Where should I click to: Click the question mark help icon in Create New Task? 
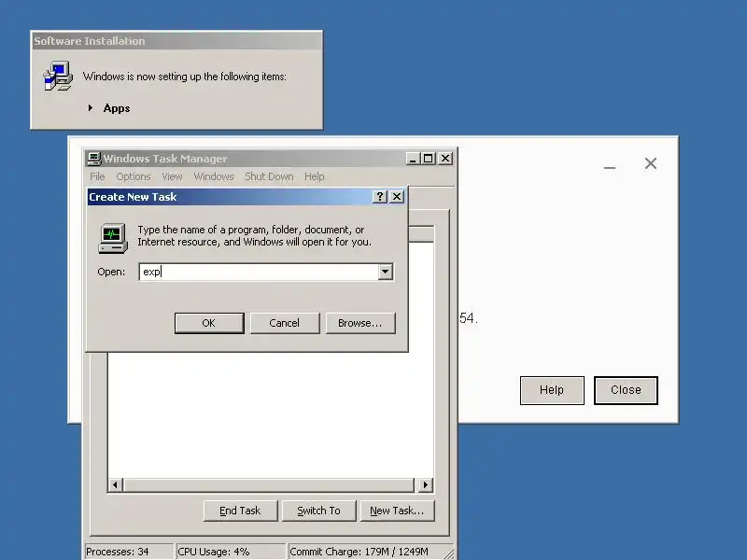point(380,197)
